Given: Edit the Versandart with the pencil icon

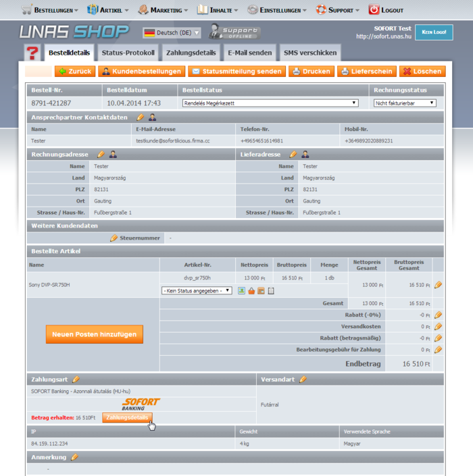Looking at the screenshot, I should 303,379.
